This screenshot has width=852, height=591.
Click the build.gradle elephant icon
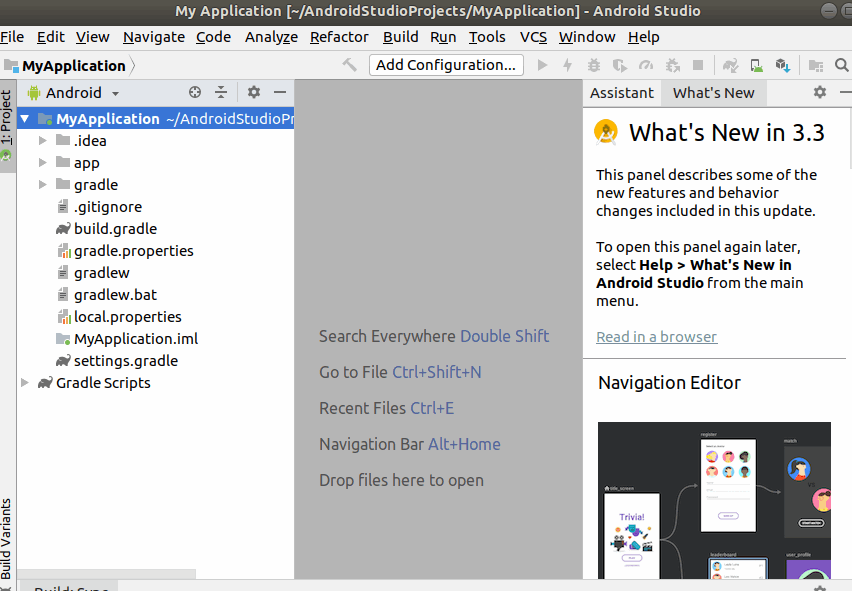pyautogui.click(x=64, y=229)
